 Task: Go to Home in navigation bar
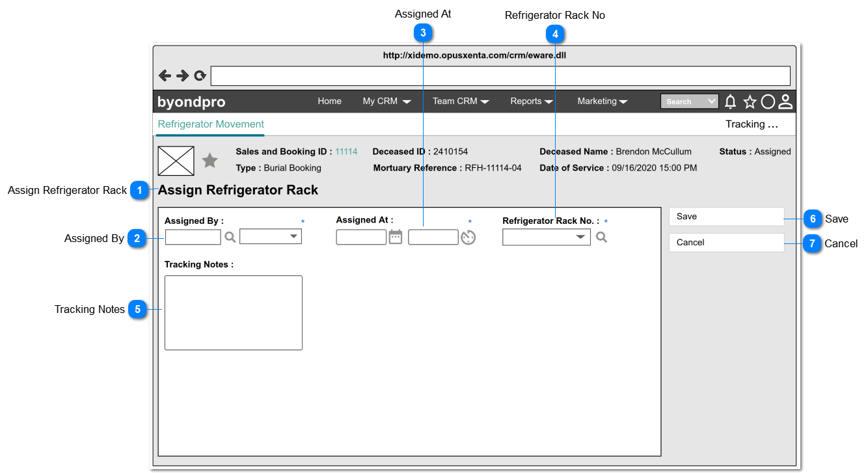point(329,102)
